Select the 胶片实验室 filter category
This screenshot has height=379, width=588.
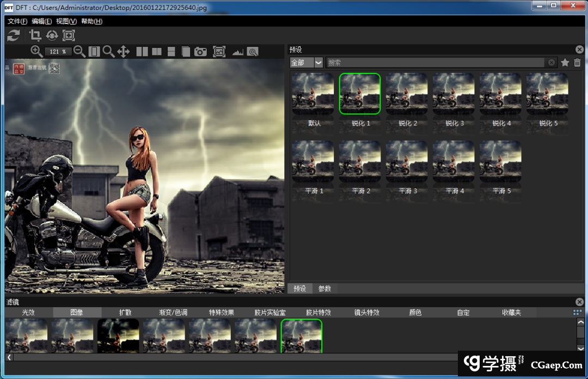(x=270, y=313)
